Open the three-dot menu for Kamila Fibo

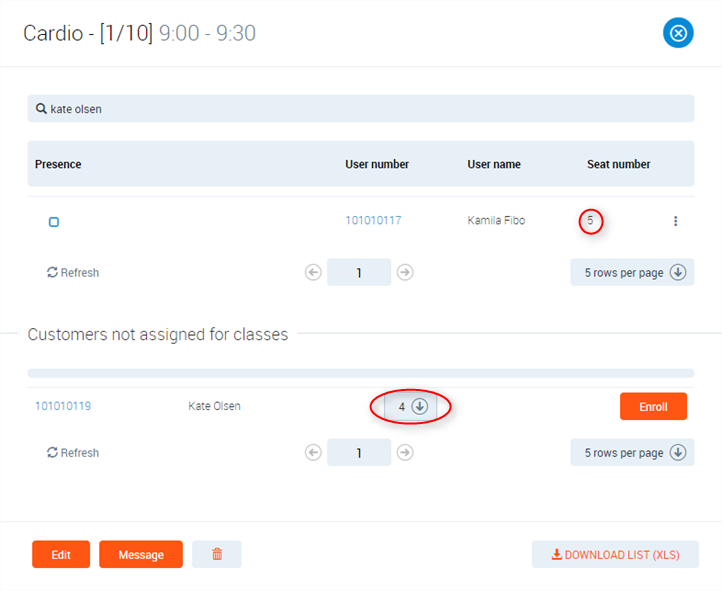pyautogui.click(x=675, y=221)
